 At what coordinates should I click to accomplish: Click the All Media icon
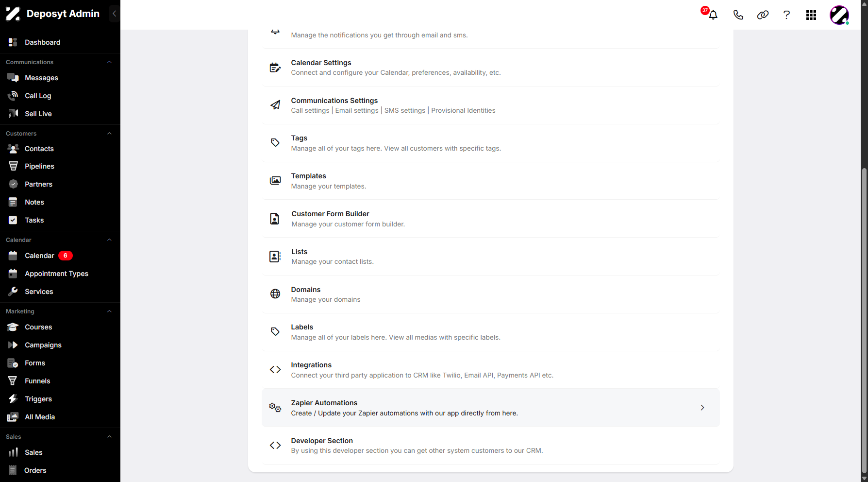[x=13, y=417]
